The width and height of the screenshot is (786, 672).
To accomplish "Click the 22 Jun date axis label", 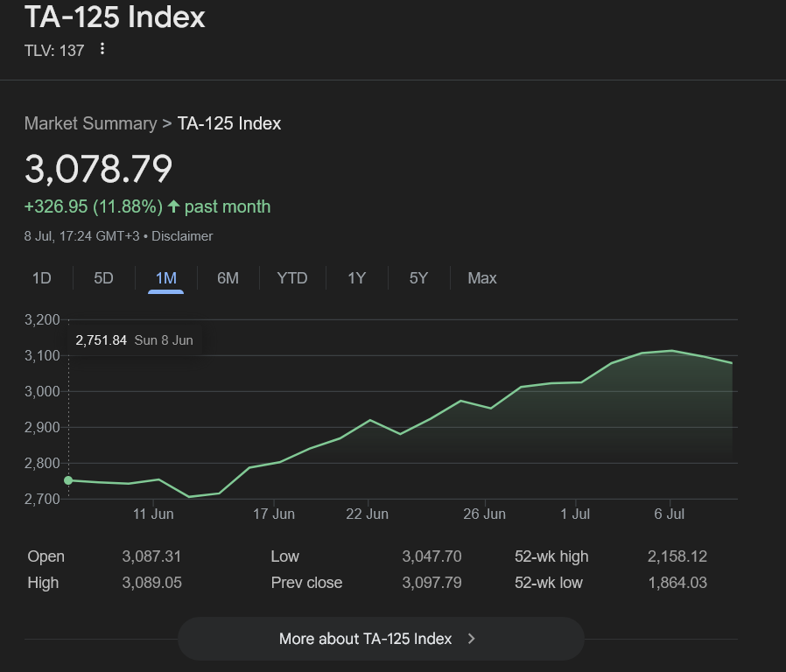I will [x=367, y=514].
